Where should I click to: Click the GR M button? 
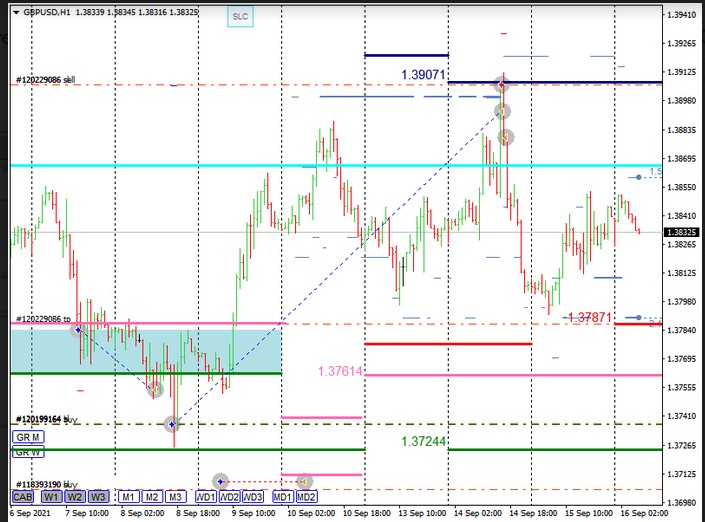coord(27,438)
